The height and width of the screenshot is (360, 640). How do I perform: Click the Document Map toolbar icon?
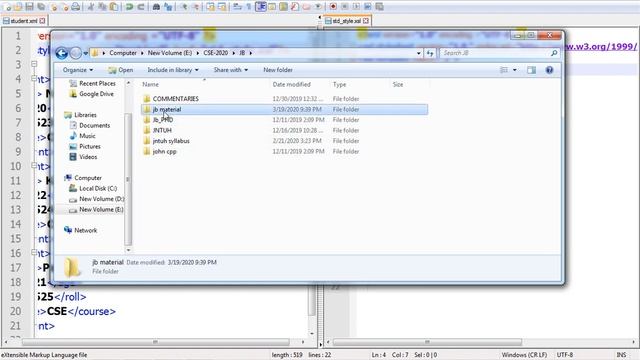(x=284, y=7)
